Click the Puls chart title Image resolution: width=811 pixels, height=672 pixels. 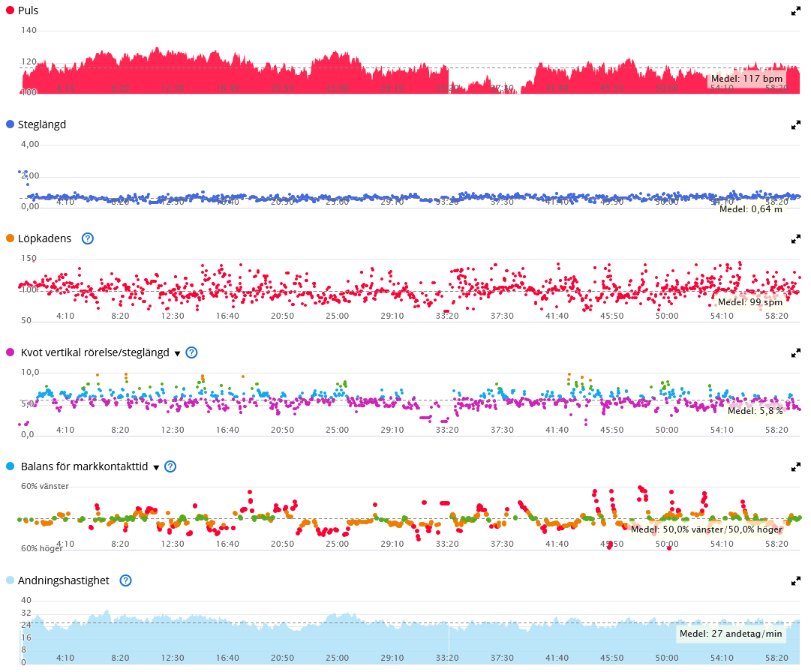[28, 10]
